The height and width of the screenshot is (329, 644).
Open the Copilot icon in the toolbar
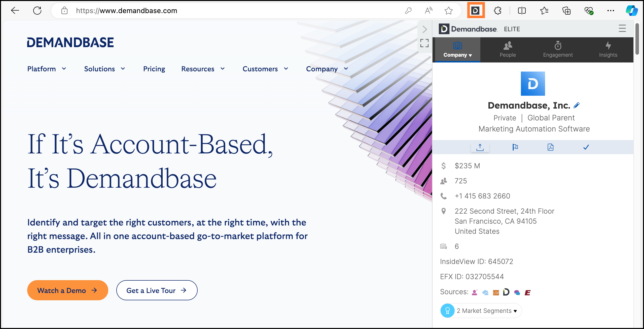(632, 11)
